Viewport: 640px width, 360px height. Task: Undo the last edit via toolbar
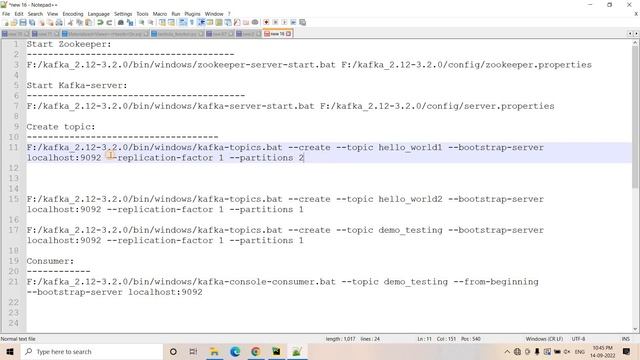tap(100, 22)
